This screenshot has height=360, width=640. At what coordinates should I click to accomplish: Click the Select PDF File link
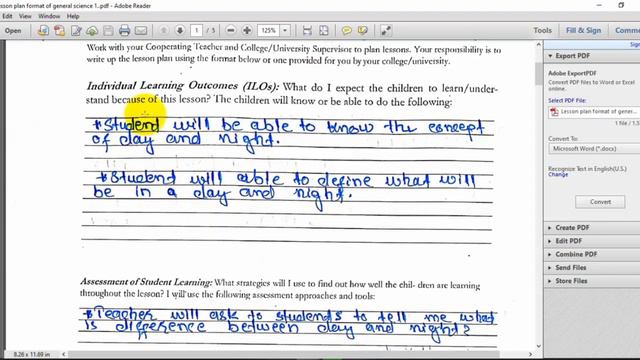point(567,100)
